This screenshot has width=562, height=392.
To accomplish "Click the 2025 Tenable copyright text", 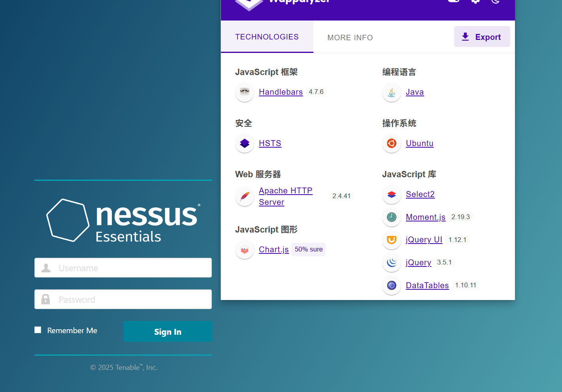I will tap(124, 368).
